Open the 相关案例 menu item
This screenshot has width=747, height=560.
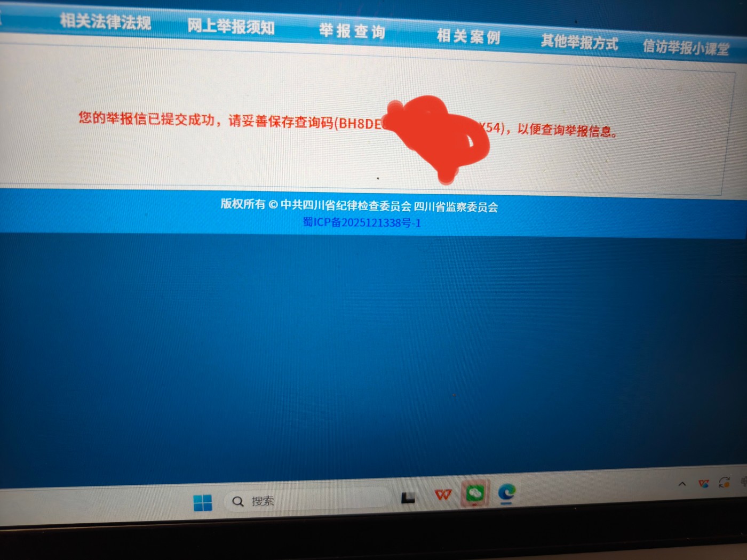(x=468, y=36)
